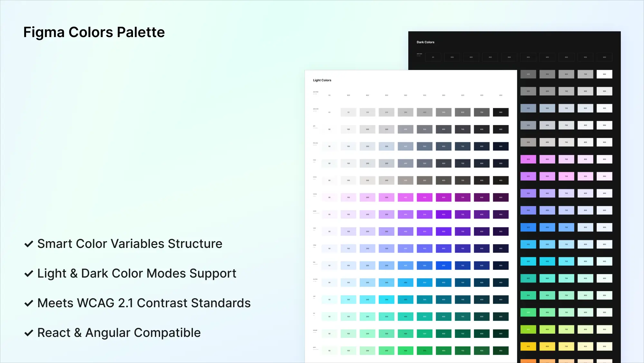Screen dimensions: 644x363
Task: Click the Figma Colors Palette title
Action: 94,32
